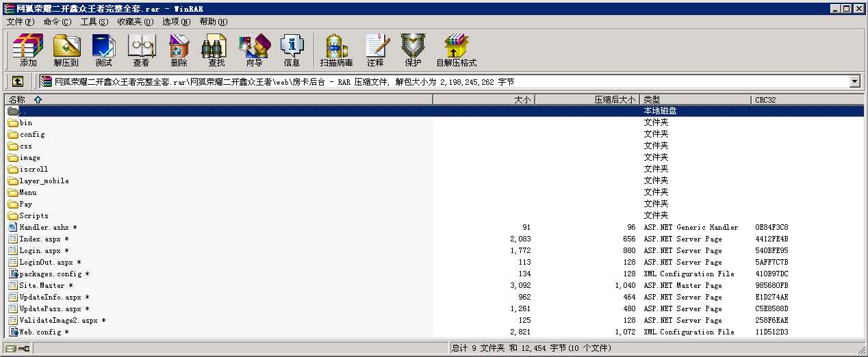
Task: Select the Site.Master file
Action: pyautogui.click(x=435, y=285)
